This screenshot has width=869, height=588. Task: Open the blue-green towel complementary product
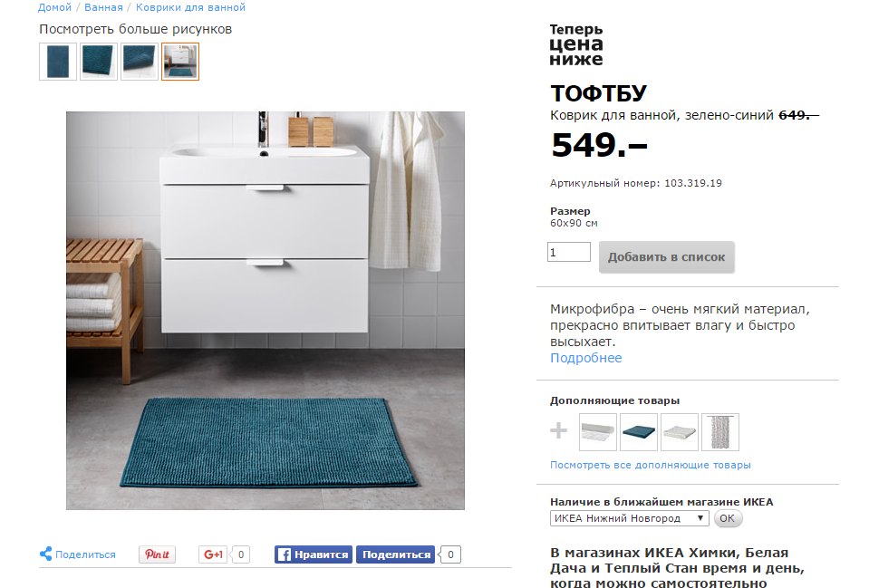(x=639, y=432)
